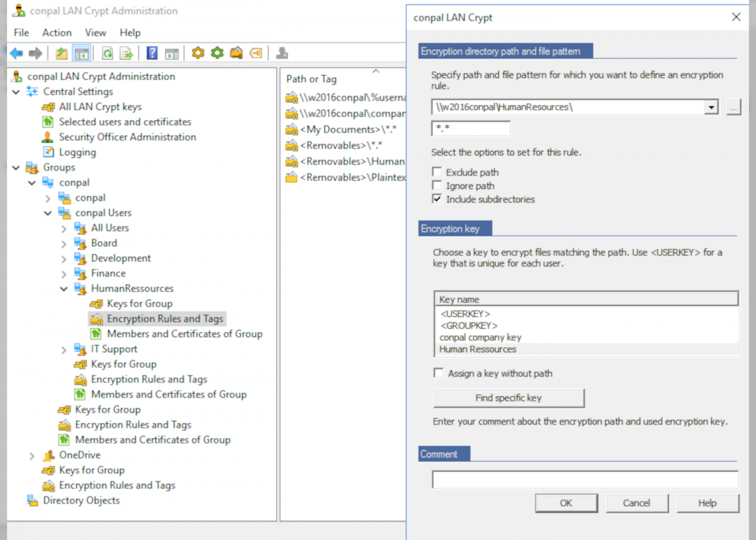Enable Assign a key without path

(438, 373)
